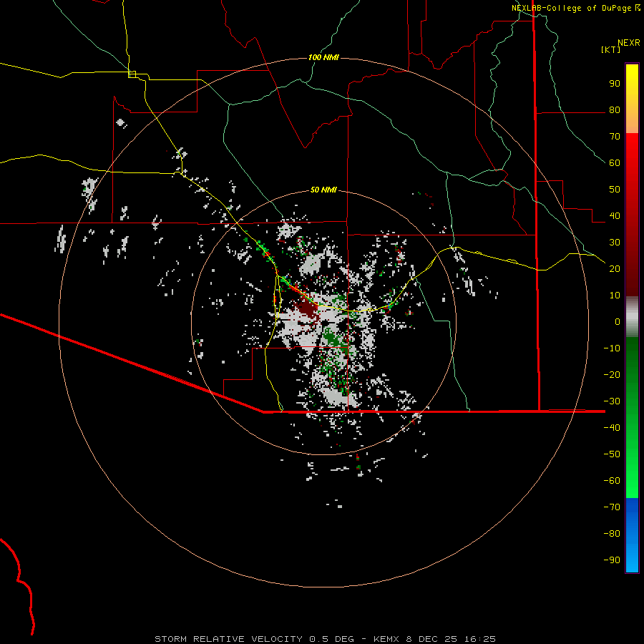Click the -80 scale label
Screen dimensions: 644x644
[612, 534]
